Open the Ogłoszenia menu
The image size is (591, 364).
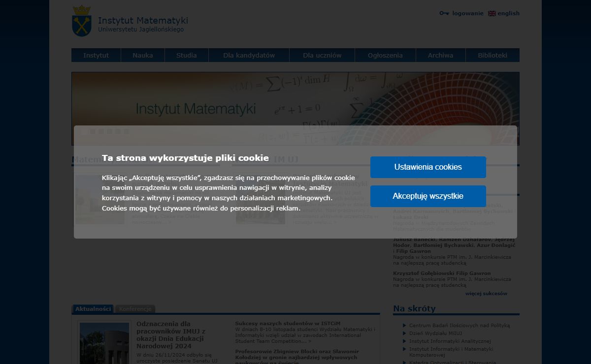pos(385,55)
